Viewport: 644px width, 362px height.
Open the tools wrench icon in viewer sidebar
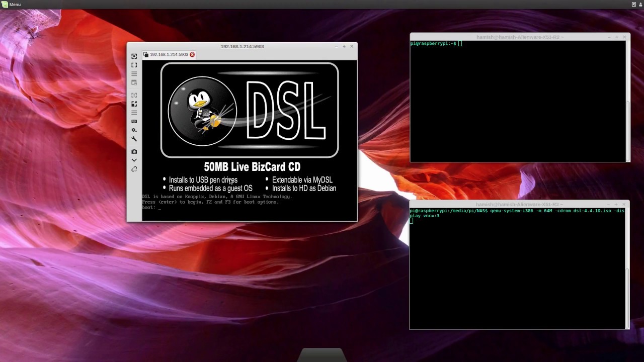pos(134,138)
